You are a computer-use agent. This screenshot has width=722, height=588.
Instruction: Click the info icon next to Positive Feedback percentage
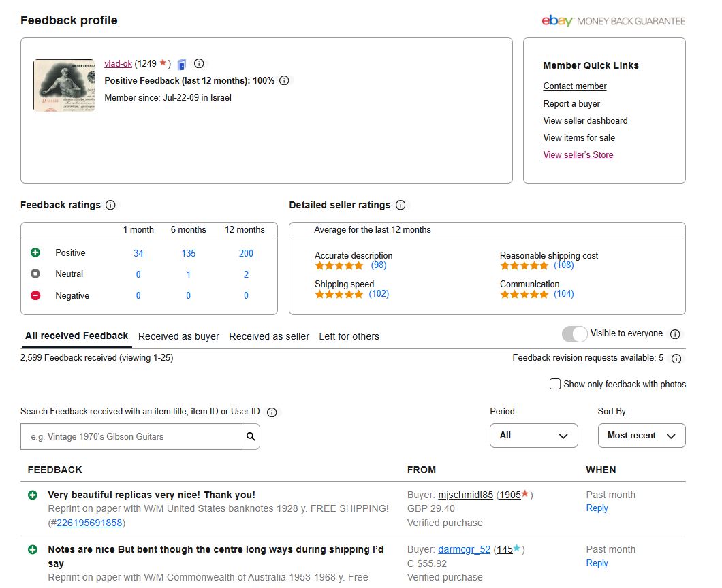point(284,80)
